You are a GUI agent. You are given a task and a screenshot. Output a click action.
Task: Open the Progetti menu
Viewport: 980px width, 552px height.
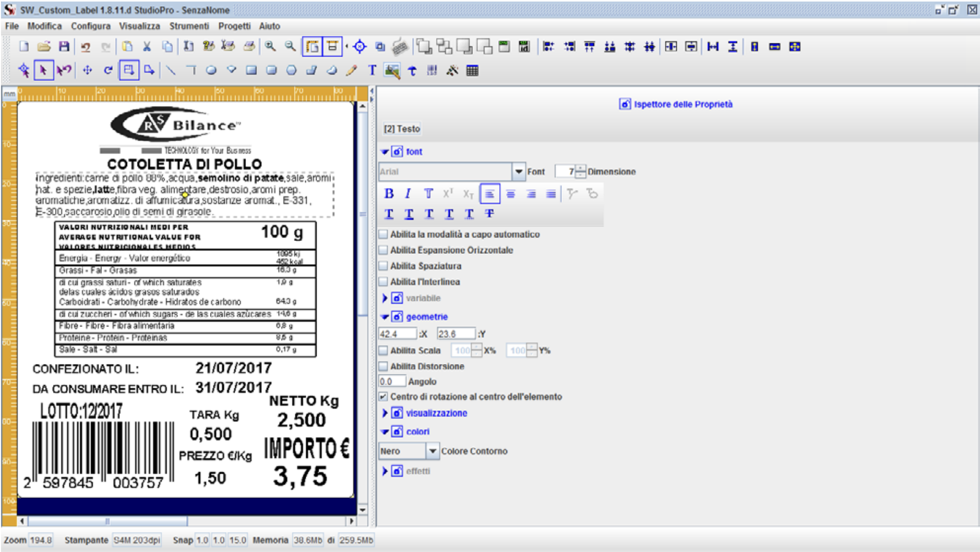tap(234, 26)
